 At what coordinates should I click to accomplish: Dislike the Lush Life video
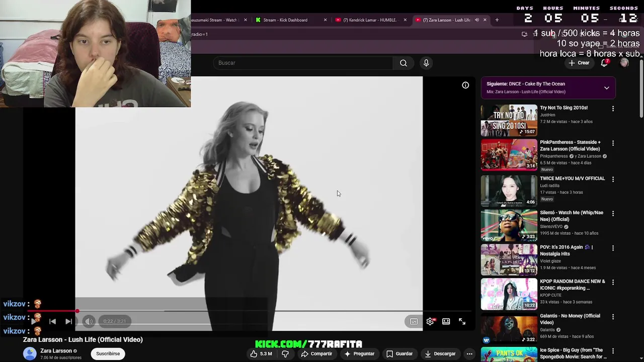click(285, 353)
